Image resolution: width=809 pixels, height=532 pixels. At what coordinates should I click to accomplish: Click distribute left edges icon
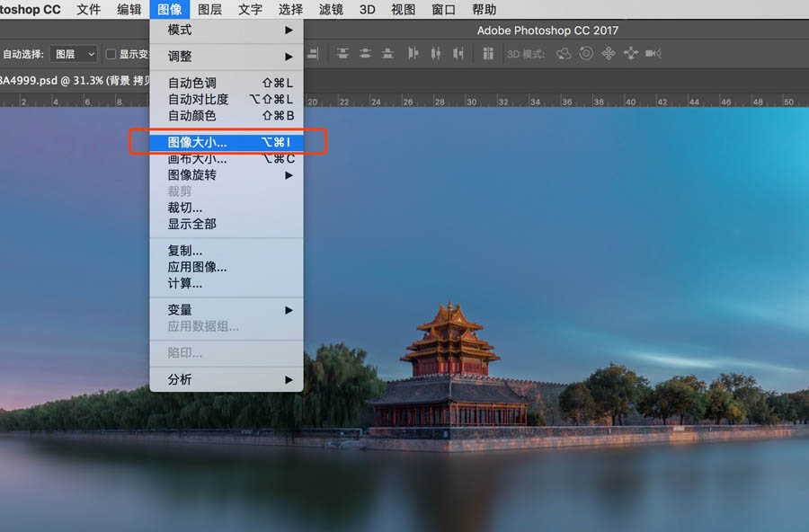[413, 54]
